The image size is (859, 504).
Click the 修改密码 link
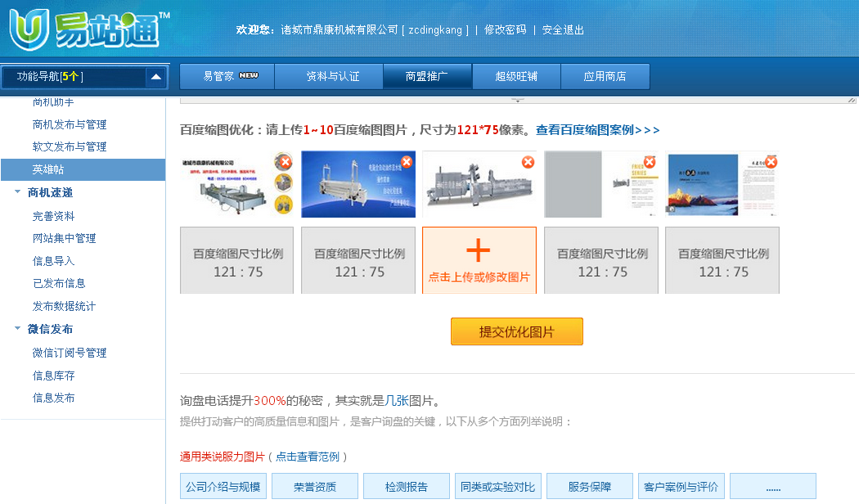coord(505,29)
